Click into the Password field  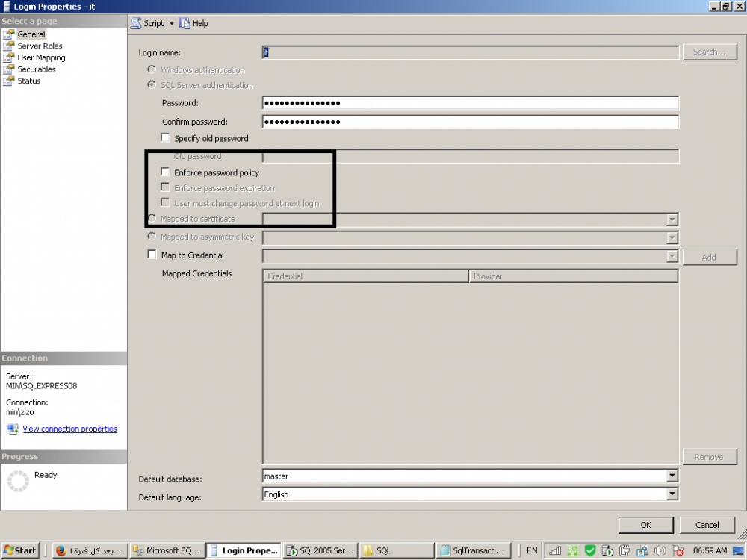[470, 103]
